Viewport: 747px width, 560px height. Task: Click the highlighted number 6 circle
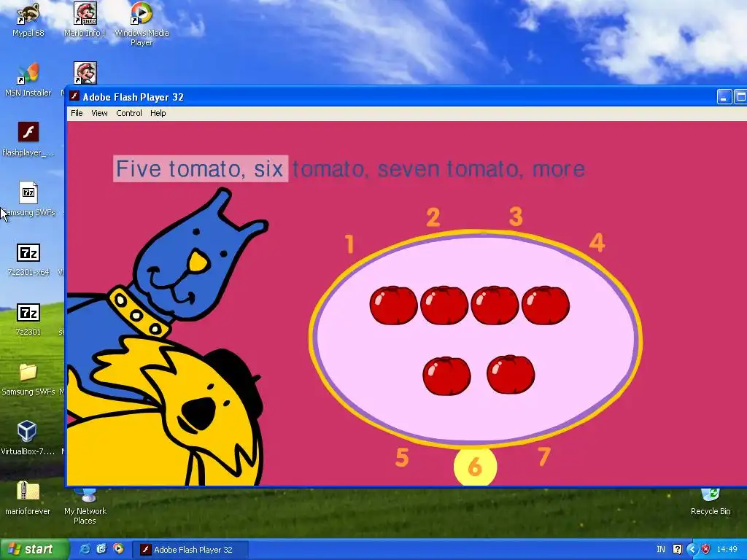475,467
